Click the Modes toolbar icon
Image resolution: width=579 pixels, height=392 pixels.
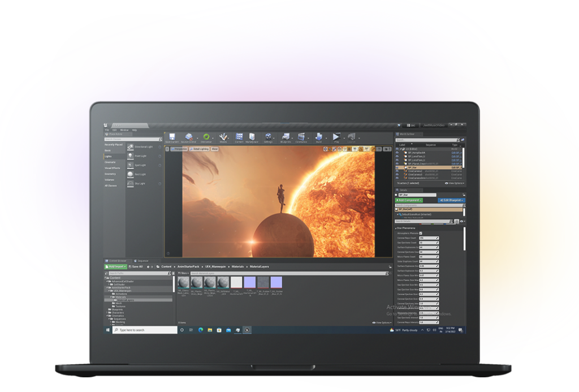point(223,137)
